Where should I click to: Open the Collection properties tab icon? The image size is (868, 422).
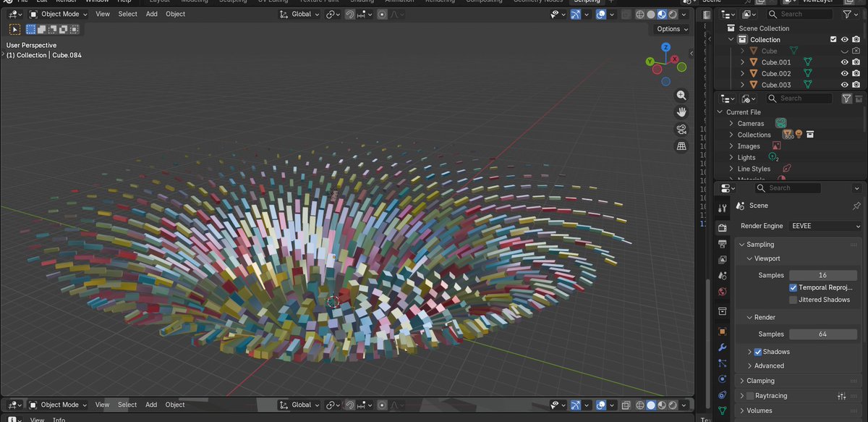(722, 311)
